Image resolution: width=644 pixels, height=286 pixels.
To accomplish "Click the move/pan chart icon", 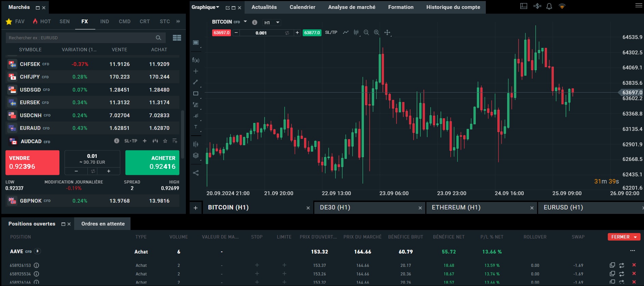I will coord(387,32).
